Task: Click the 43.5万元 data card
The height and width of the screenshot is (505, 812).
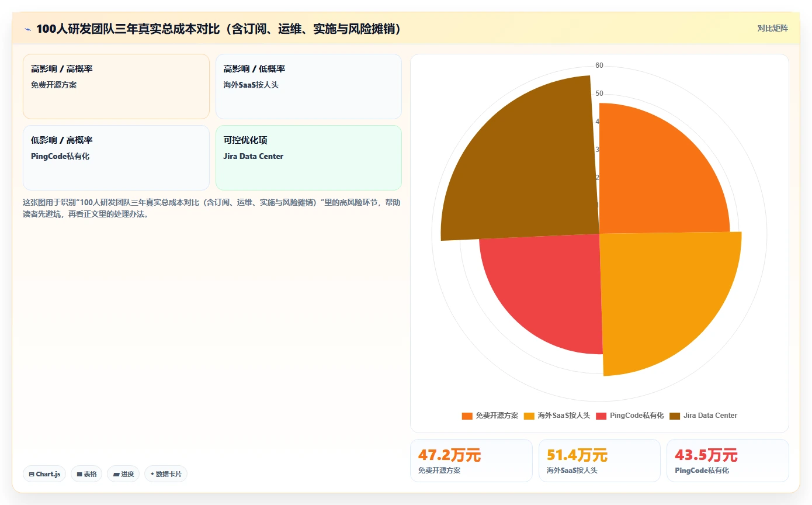Action: (728, 461)
